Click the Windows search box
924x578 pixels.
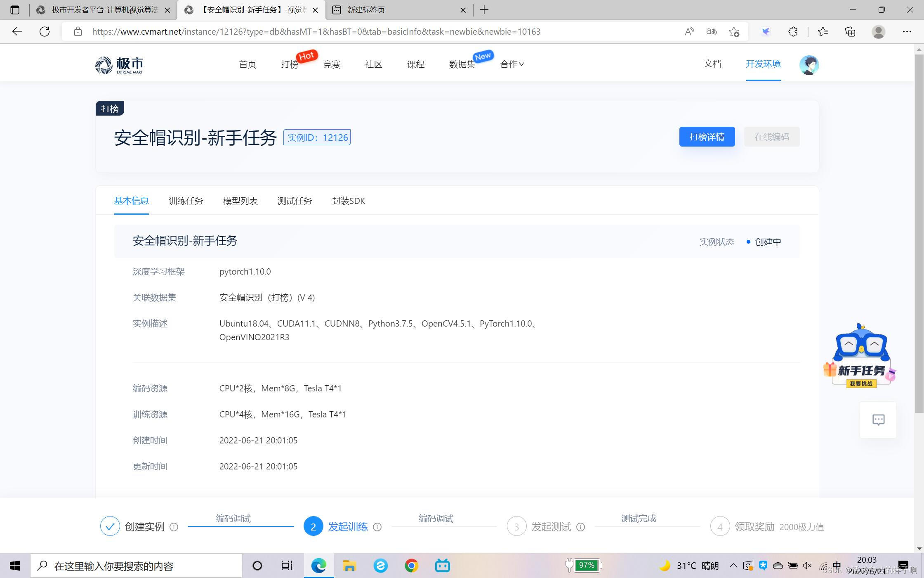(x=136, y=566)
